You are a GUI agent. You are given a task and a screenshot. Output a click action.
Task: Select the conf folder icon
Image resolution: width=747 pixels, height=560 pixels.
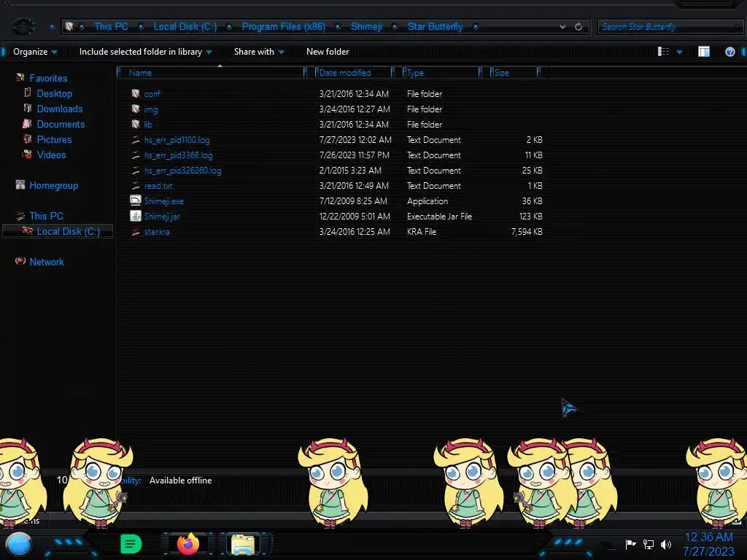tap(136, 93)
